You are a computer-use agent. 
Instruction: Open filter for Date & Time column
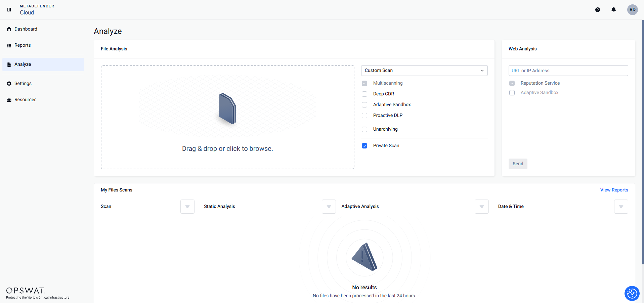(x=621, y=207)
